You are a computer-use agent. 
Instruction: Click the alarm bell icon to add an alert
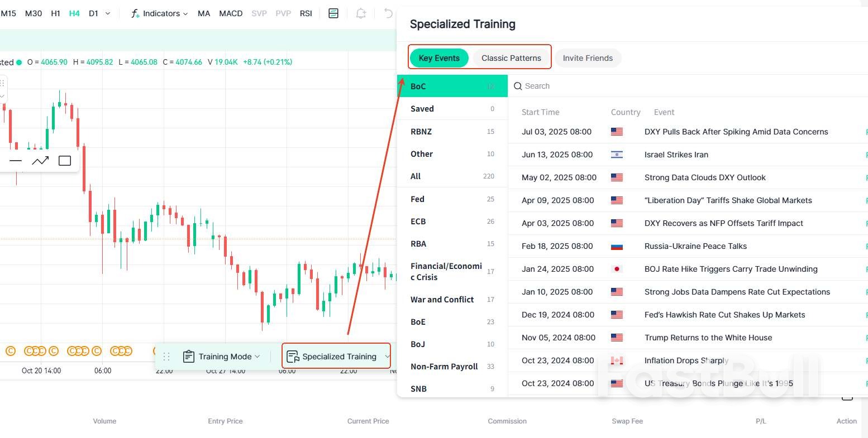(x=360, y=13)
